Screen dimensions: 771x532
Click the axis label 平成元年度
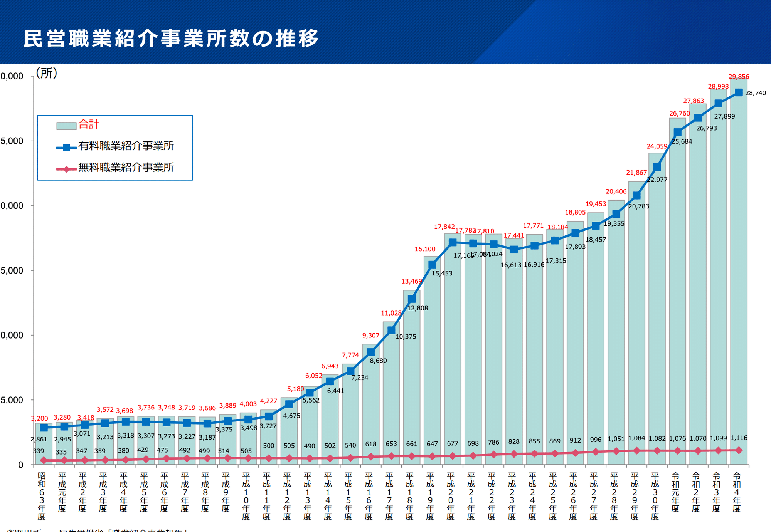[62, 492]
